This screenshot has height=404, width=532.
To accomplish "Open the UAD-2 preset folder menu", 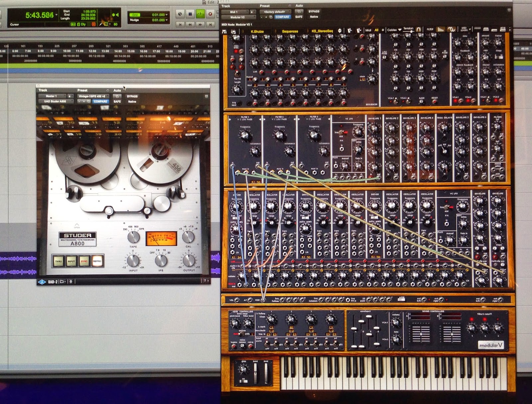I will [63, 282].
